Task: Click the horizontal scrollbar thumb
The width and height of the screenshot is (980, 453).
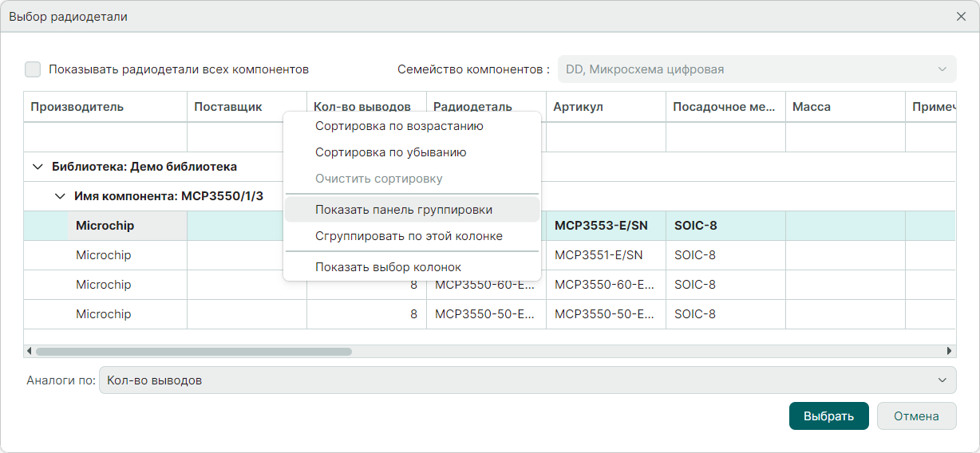Action: (x=193, y=351)
